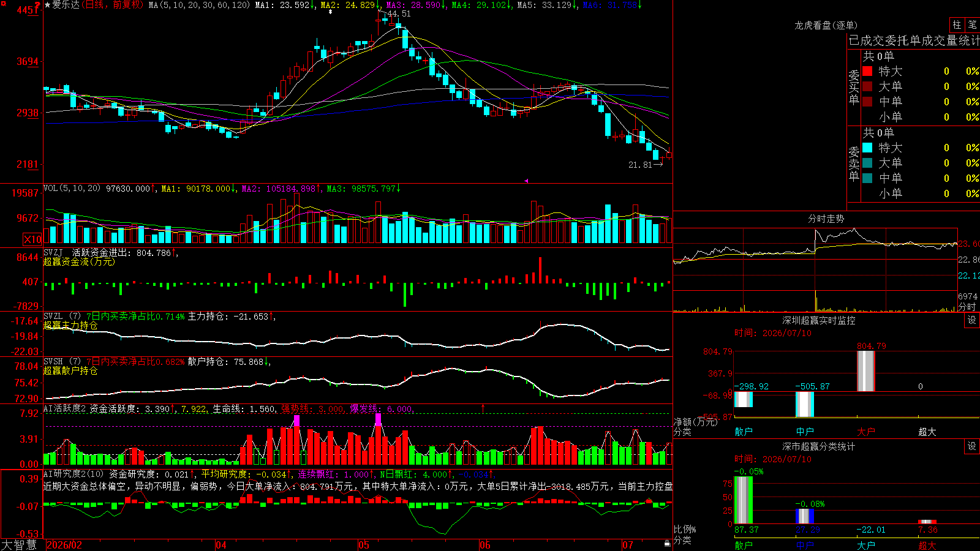Select 中户 category in 深圳超赢实时监控

(805, 432)
